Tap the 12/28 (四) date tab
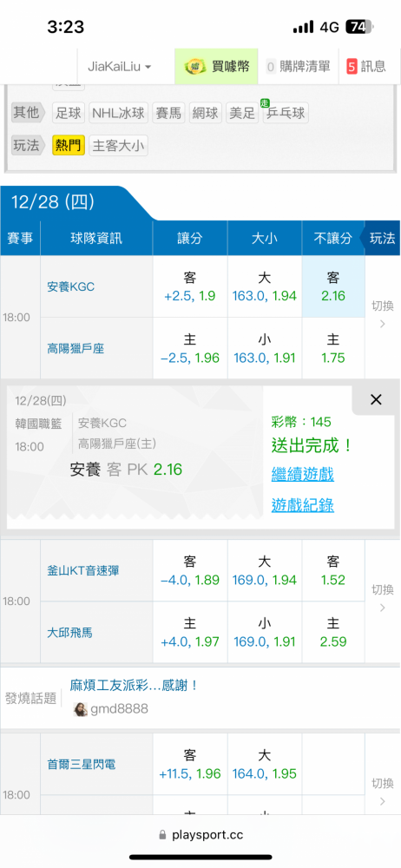401x868 pixels. [53, 202]
